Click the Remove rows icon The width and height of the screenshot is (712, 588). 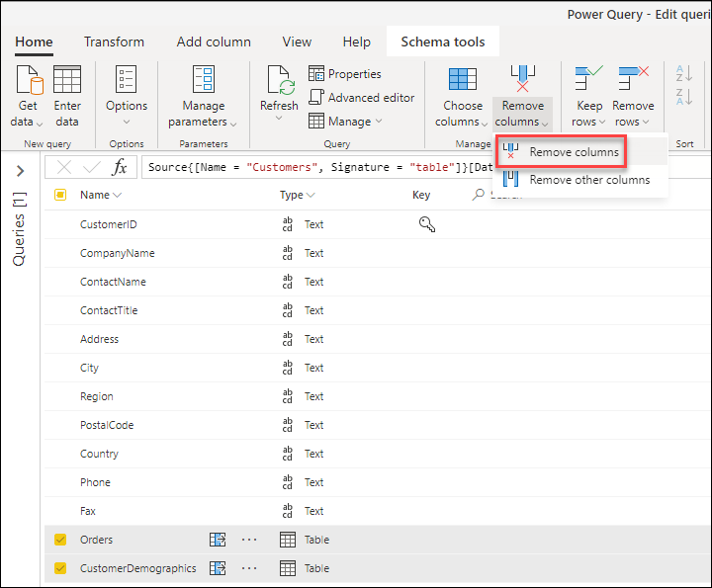pos(633,78)
